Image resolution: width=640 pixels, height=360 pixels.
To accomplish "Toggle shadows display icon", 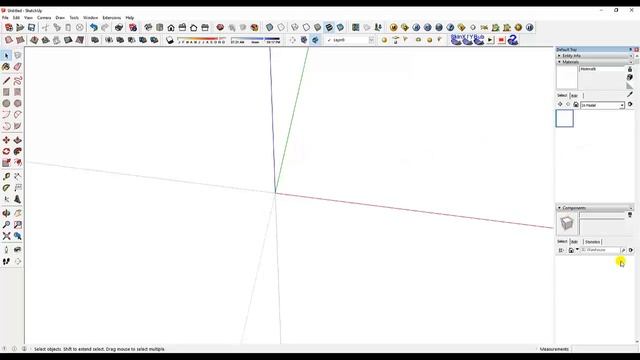I will pos(170,40).
